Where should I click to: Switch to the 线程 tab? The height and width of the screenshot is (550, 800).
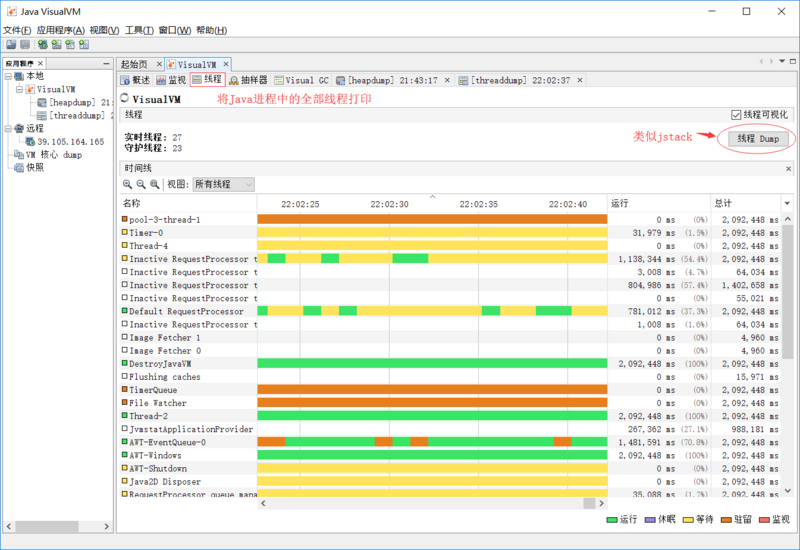[x=207, y=80]
